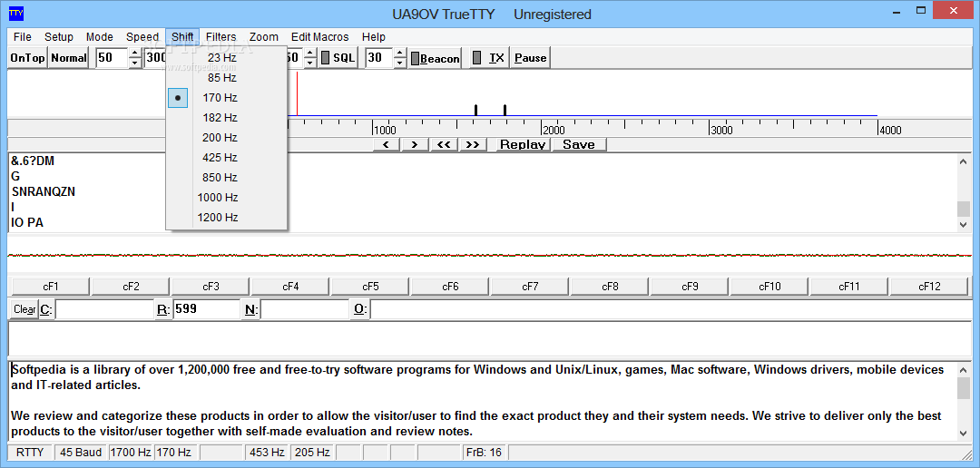The image size is (980, 468).
Task: Select the checked 170 Hz menu entry
Action: (x=226, y=97)
